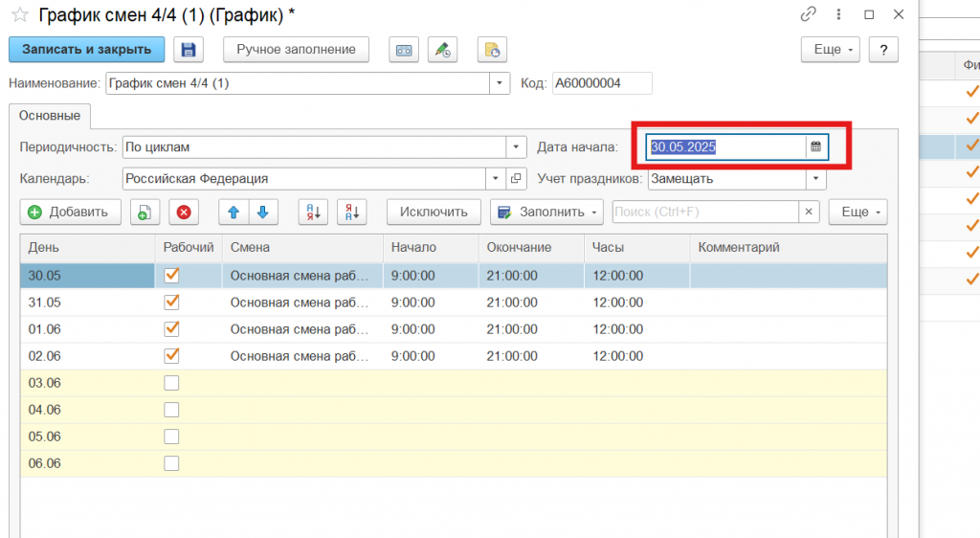Expand the Периодичность dropdown
Screen dimensions: 980x538
517,147
